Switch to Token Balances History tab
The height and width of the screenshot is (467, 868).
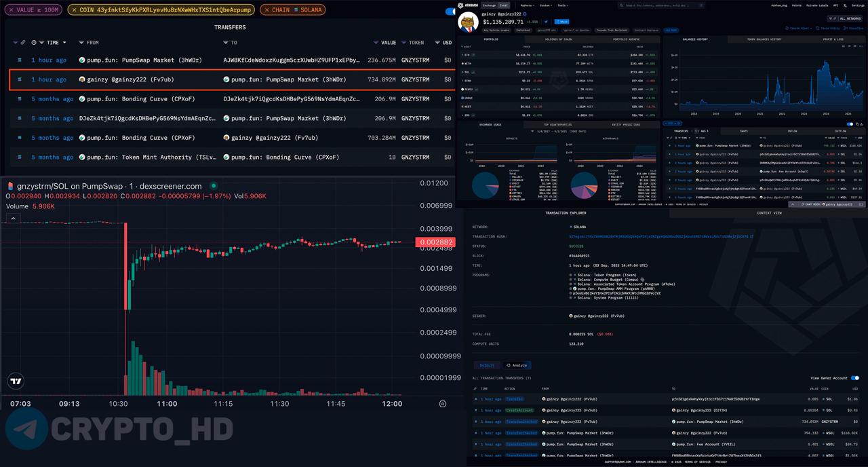pos(764,39)
